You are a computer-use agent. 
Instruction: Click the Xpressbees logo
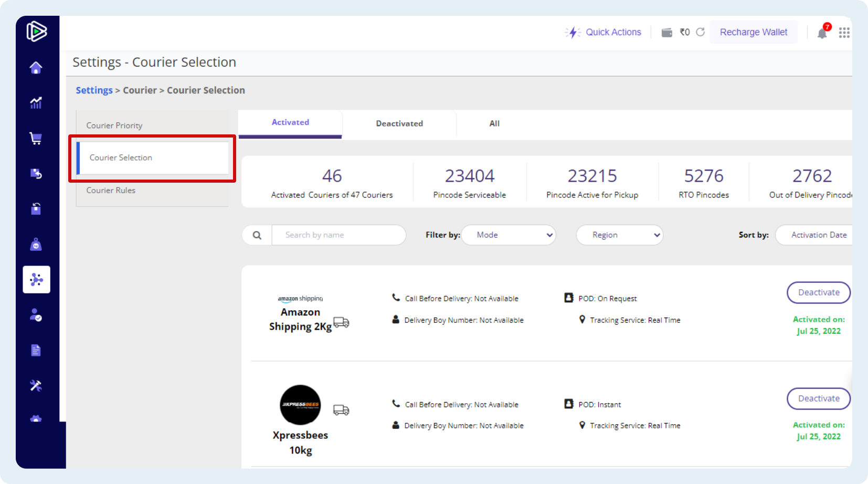(x=300, y=405)
